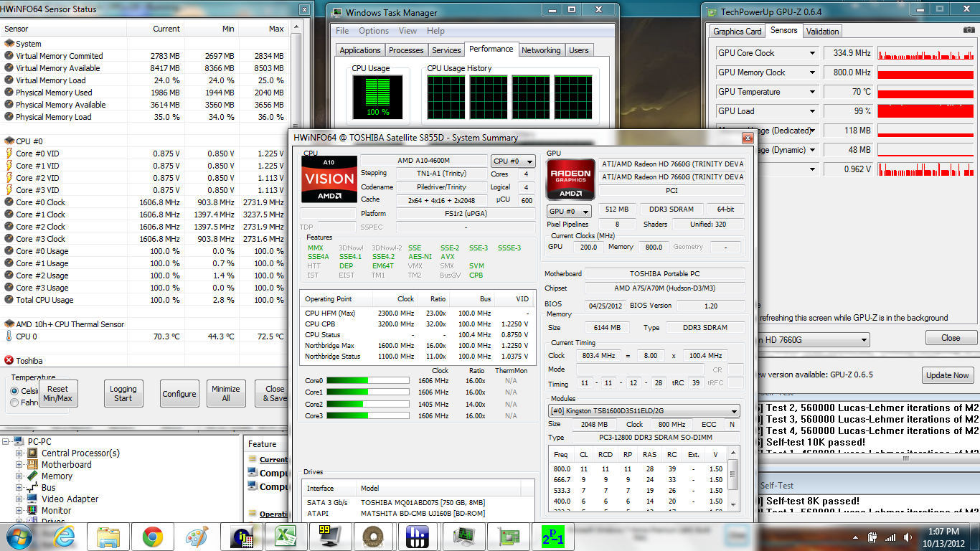The height and width of the screenshot is (551, 980).
Task: Launch Internet Explorer from taskbar
Action: (x=65, y=536)
